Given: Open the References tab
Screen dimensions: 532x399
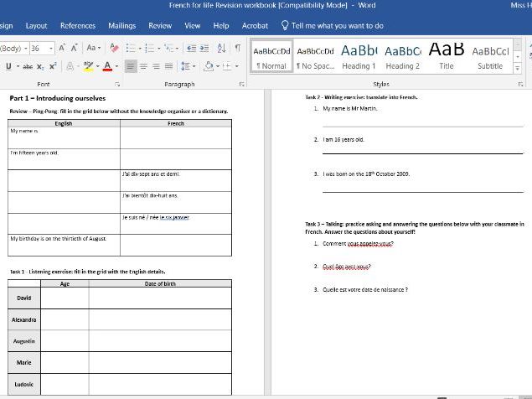Looking at the screenshot, I should [x=78, y=26].
